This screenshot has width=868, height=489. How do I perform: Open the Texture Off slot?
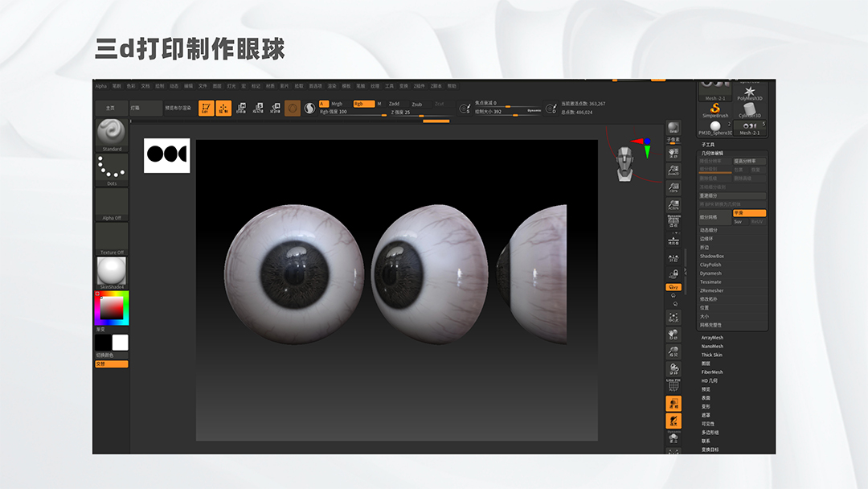(x=111, y=238)
